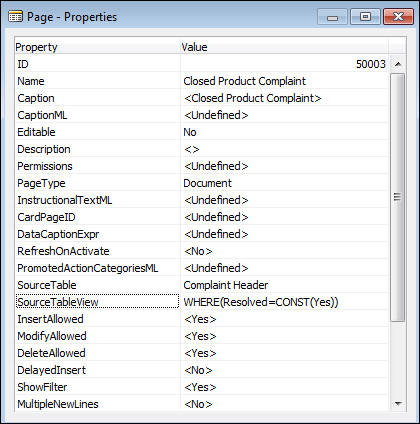Minimize the Page Properties window
The height and width of the screenshot is (424, 420).
coord(332,17)
